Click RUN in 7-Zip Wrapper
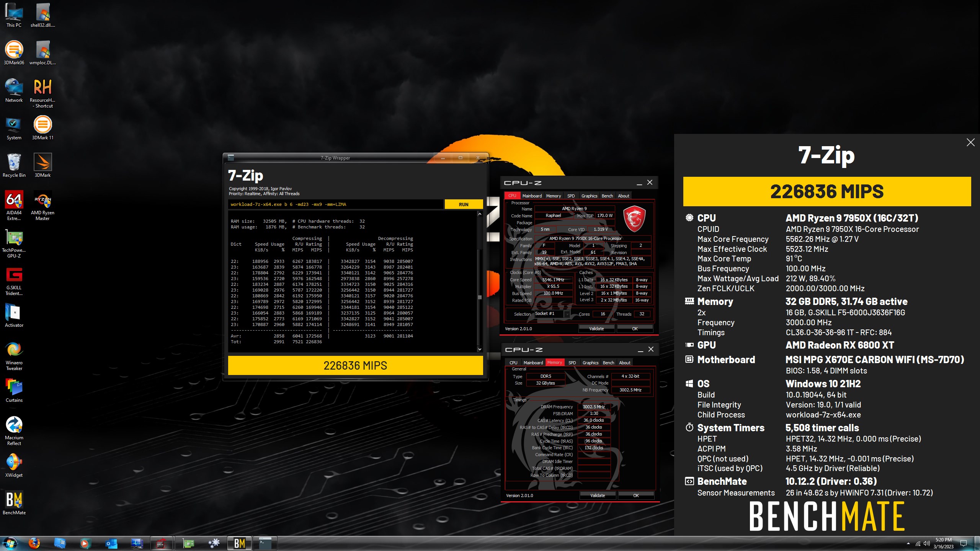 coord(464,204)
